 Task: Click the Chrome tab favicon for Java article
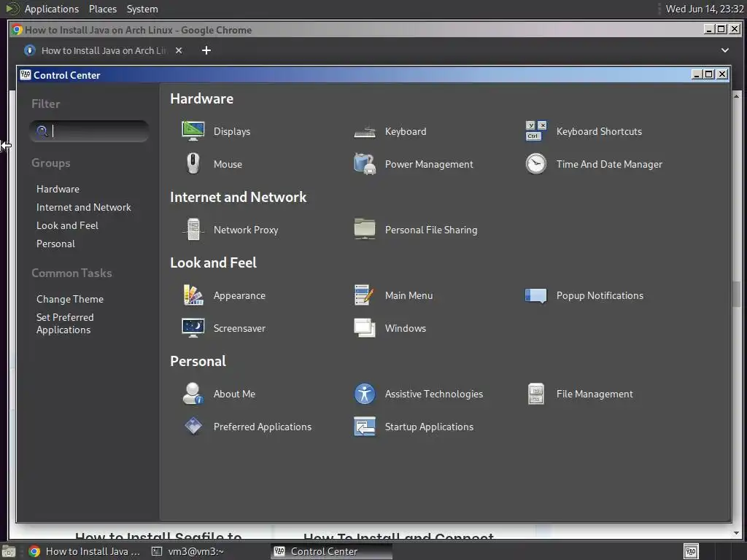29,50
